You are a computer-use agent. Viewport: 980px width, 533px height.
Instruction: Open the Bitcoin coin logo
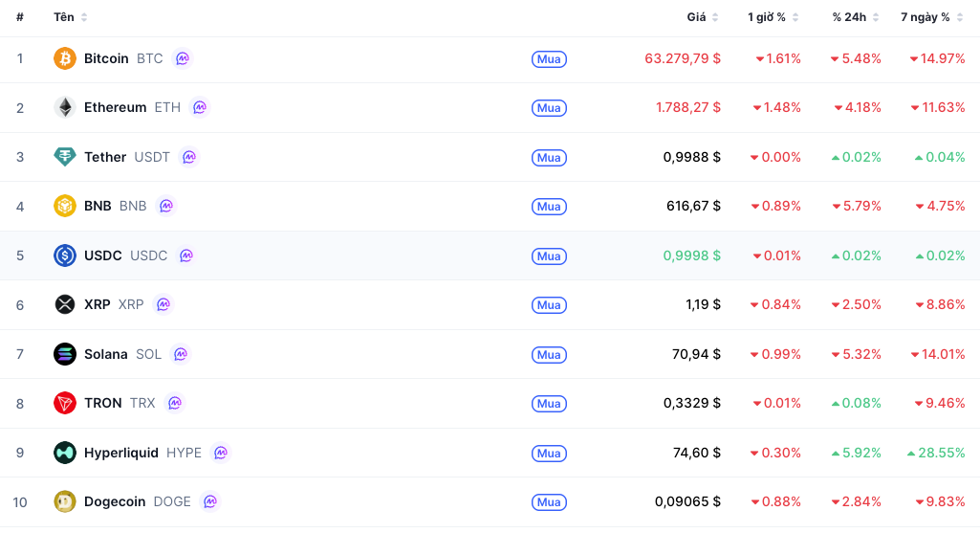click(64, 58)
